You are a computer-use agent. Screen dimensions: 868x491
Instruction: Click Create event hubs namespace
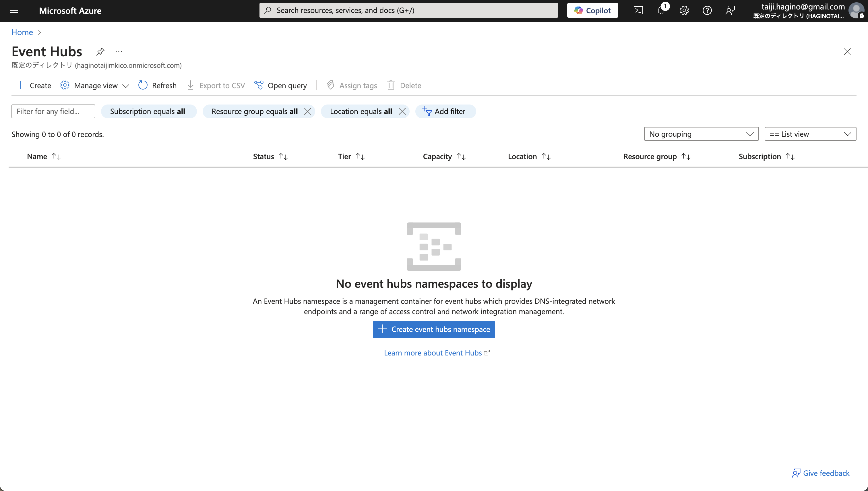pyautogui.click(x=433, y=329)
